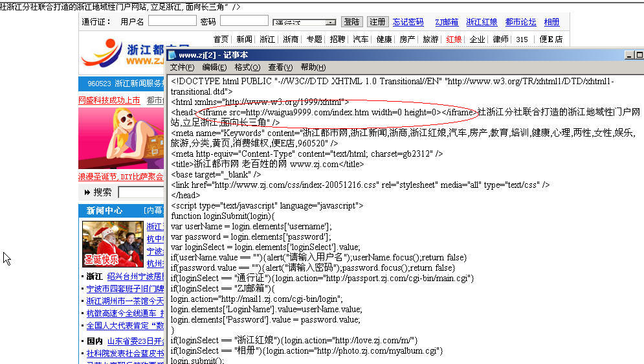Open the 浙江红娘 link
644x364 pixels.
[x=482, y=22]
